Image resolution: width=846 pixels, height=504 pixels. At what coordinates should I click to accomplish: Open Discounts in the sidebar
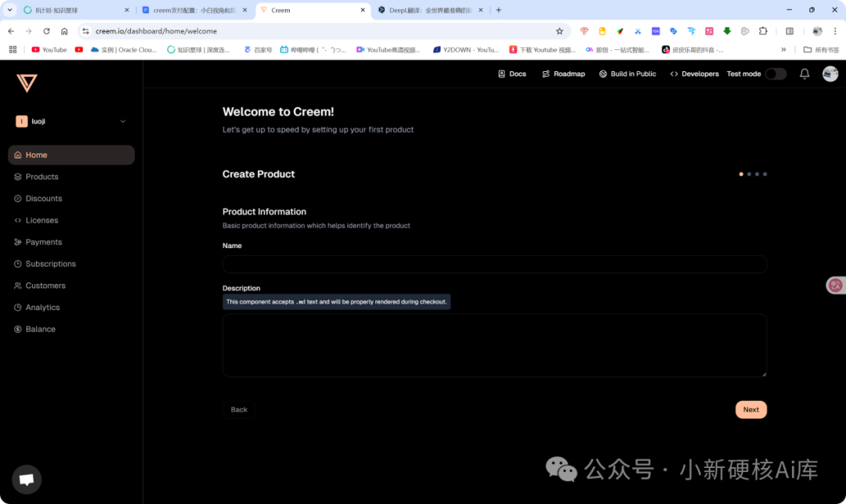[x=71, y=198]
